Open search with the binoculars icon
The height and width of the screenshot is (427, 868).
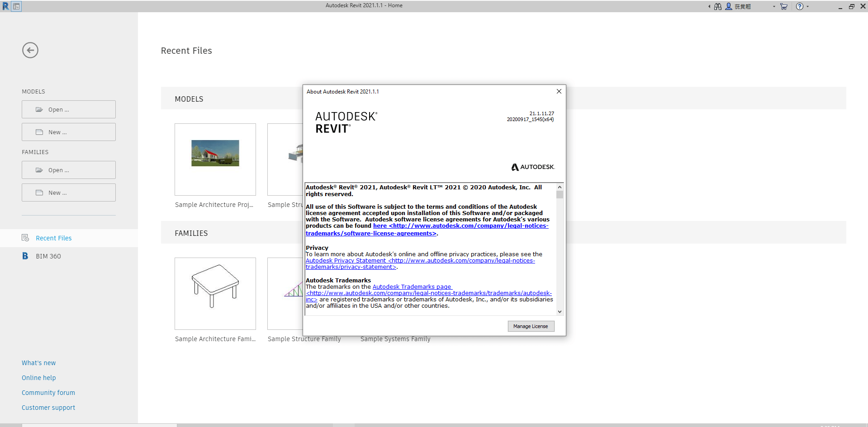718,6
